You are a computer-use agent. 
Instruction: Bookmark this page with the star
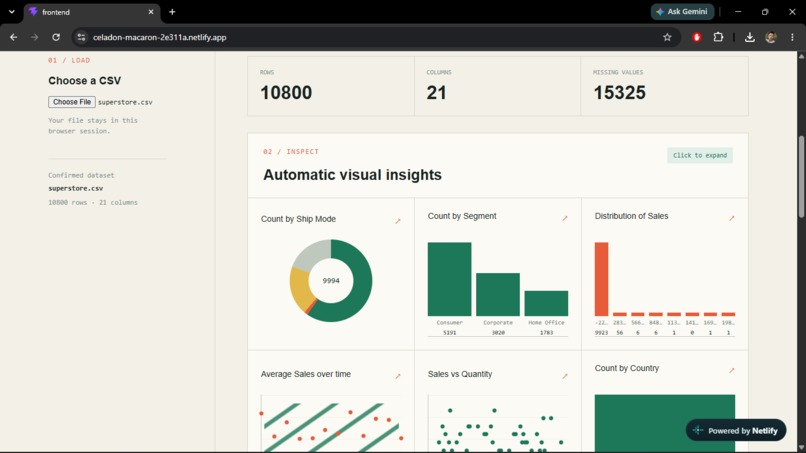pos(667,37)
